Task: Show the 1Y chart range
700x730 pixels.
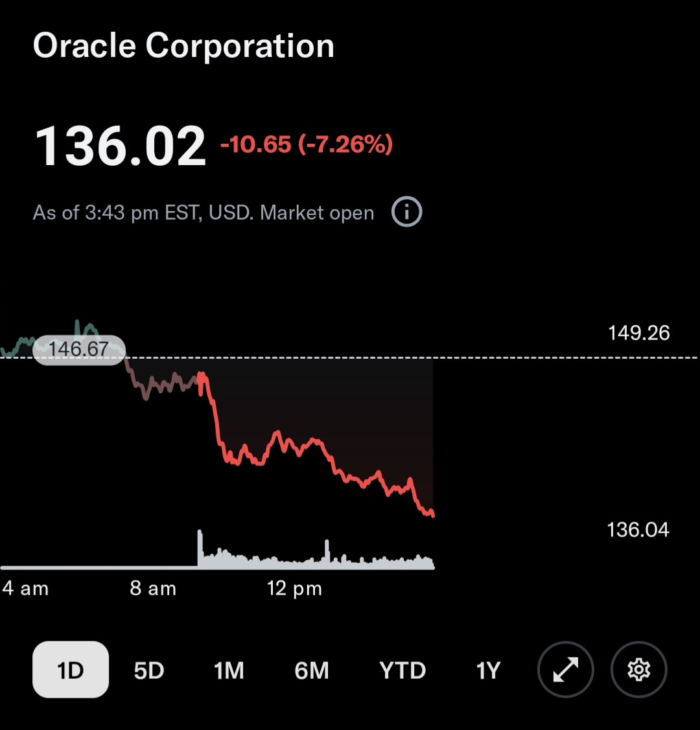Action: coord(488,670)
